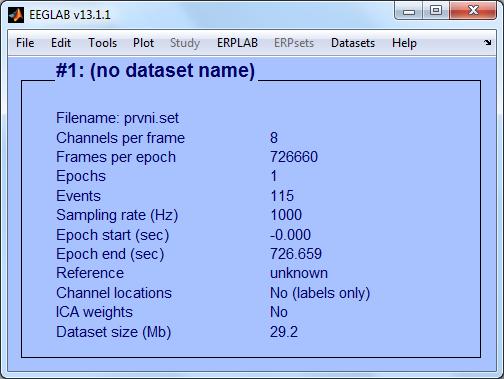This screenshot has width=504, height=379.
Task: Click the channels value '8'
Action: [x=274, y=138]
